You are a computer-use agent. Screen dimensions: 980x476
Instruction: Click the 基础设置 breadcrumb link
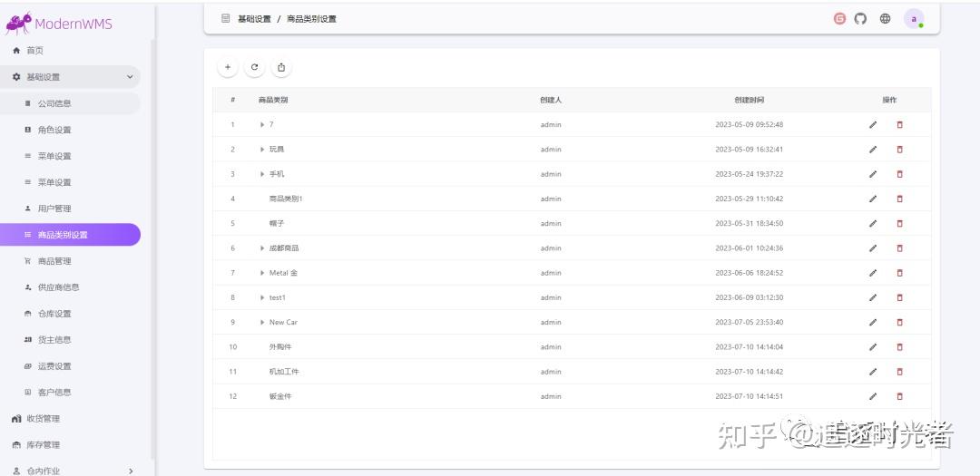tap(254, 19)
